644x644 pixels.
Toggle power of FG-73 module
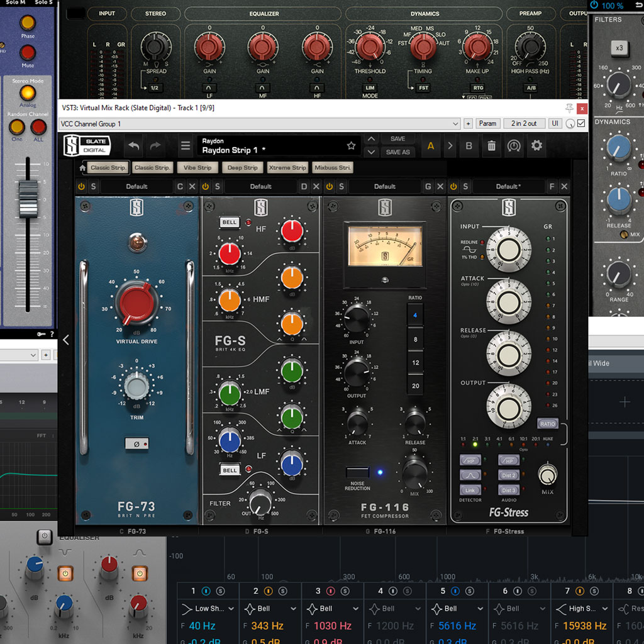[x=81, y=186]
